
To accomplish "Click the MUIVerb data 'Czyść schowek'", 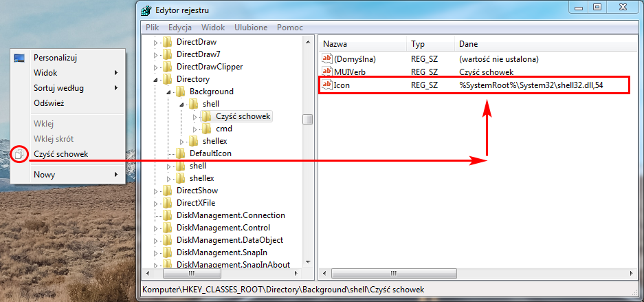I will 487,72.
